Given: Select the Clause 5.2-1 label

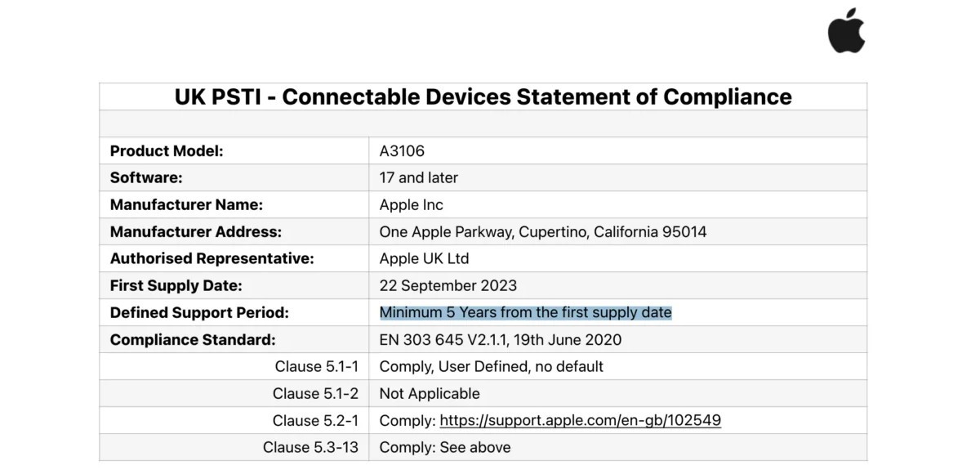Looking at the screenshot, I should [x=315, y=420].
